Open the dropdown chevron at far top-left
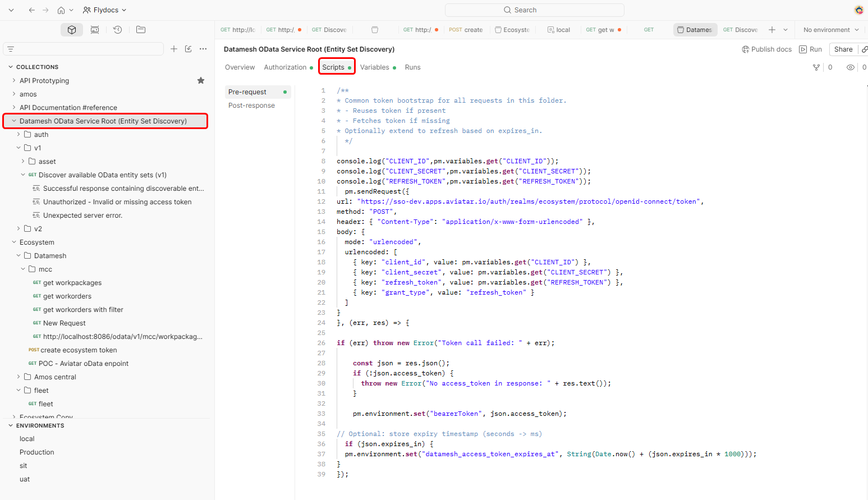This screenshot has width=868, height=500. coord(11,10)
